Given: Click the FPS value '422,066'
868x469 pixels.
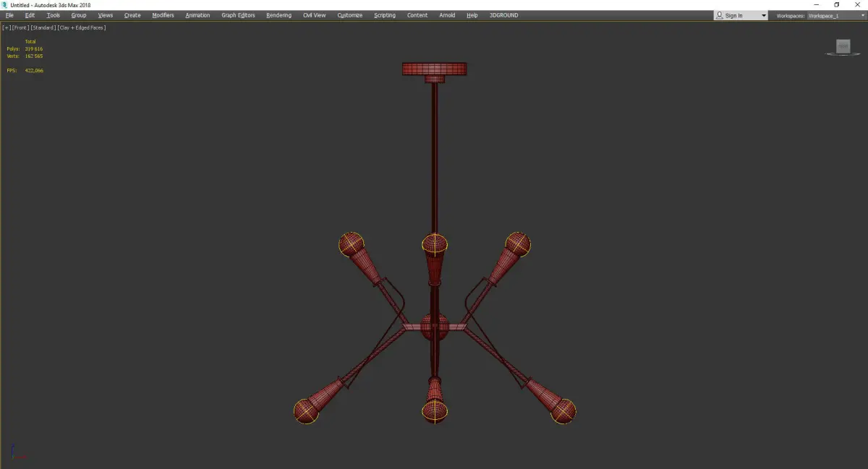Looking at the screenshot, I should [34, 70].
